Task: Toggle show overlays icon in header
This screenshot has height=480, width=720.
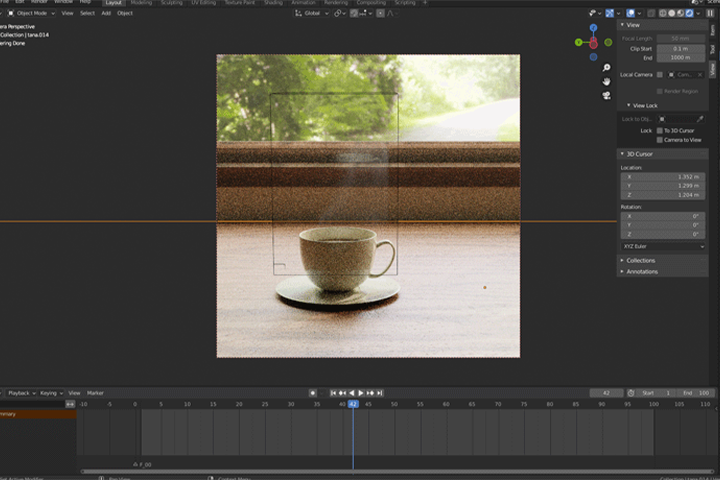Action: coord(630,13)
